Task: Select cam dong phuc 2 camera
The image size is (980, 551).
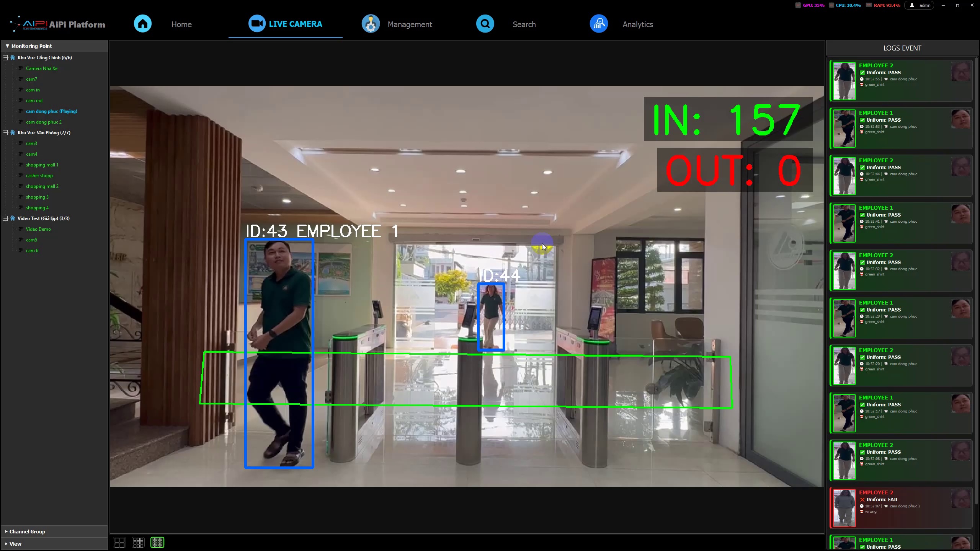Action: pyautogui.click(x=44, y=122)
